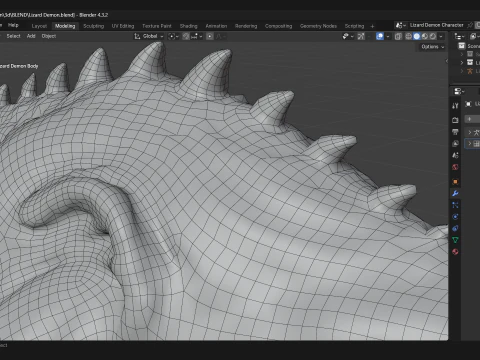
Task: Switch to the Geometry Nodes workspace tab
Action: point(318,26)
